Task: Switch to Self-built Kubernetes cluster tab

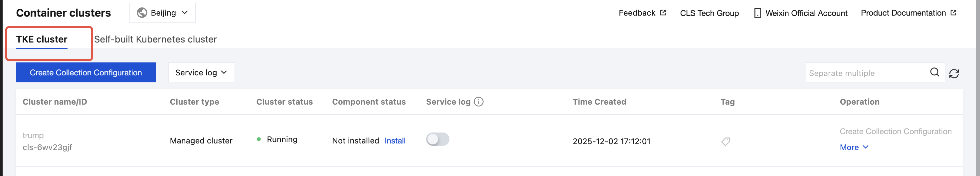Action: click(155, 40)
